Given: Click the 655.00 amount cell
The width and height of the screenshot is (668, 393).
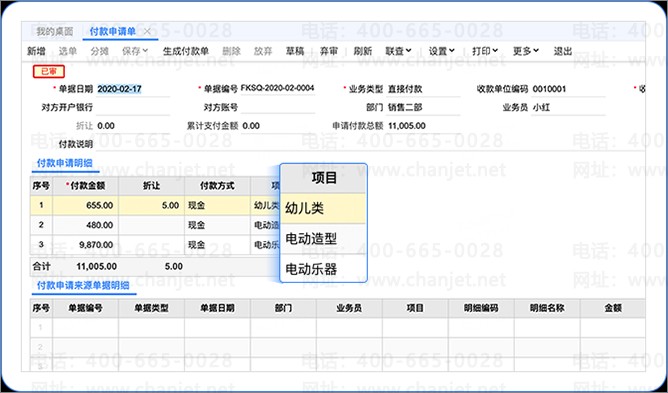Looking at the screenshot, I should pyautogui.click(x=86, y=205).
